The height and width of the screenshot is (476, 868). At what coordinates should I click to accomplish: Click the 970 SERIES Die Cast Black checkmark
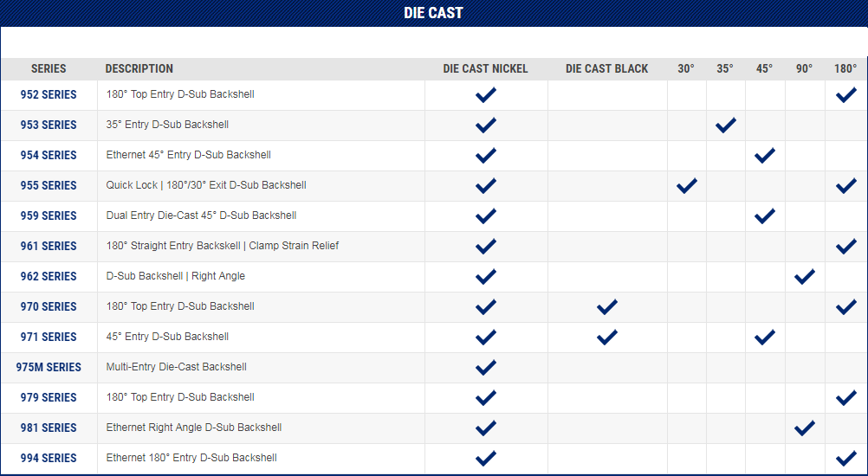(607, 306)
